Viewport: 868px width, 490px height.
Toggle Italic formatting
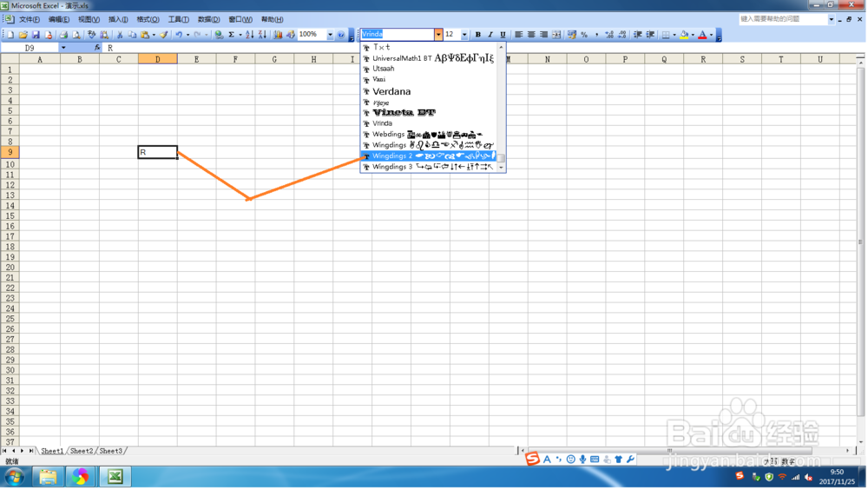click(x=490, y=35)
